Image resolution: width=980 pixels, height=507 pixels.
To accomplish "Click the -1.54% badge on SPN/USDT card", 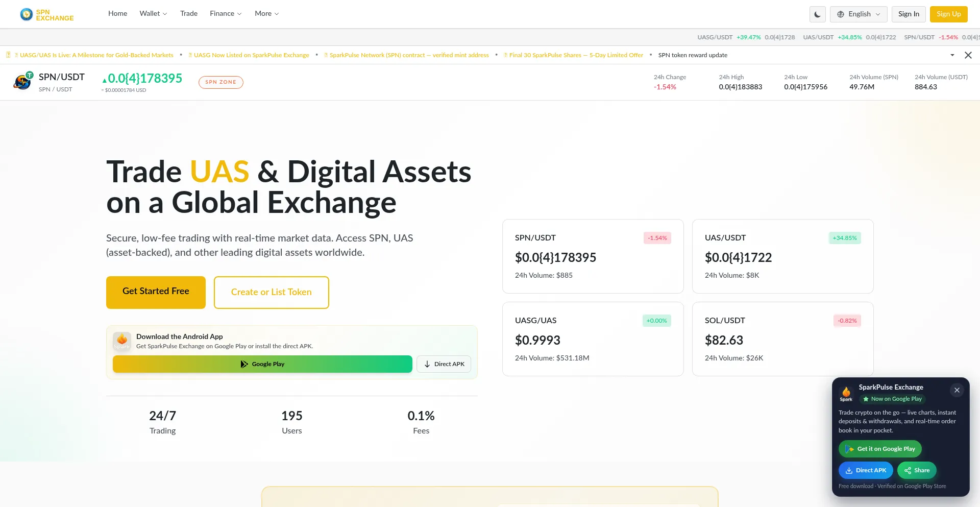I will coord(657,238).
